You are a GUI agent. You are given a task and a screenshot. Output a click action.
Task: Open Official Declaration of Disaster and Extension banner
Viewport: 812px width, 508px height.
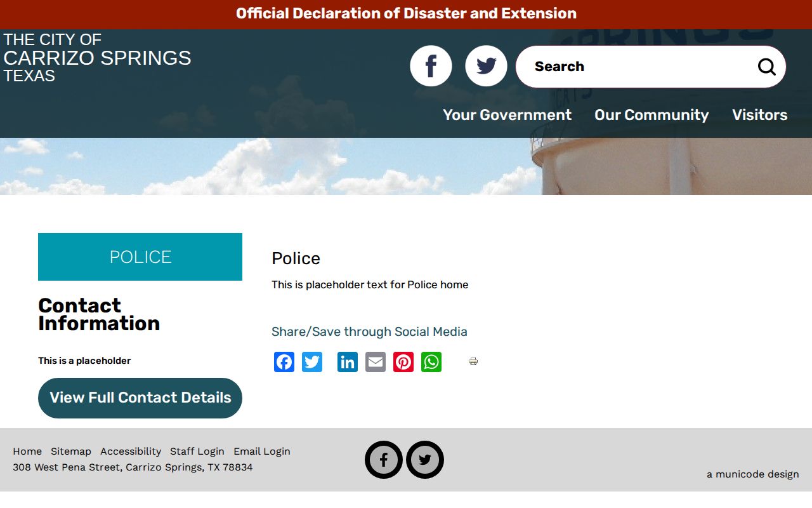[406, 13]
